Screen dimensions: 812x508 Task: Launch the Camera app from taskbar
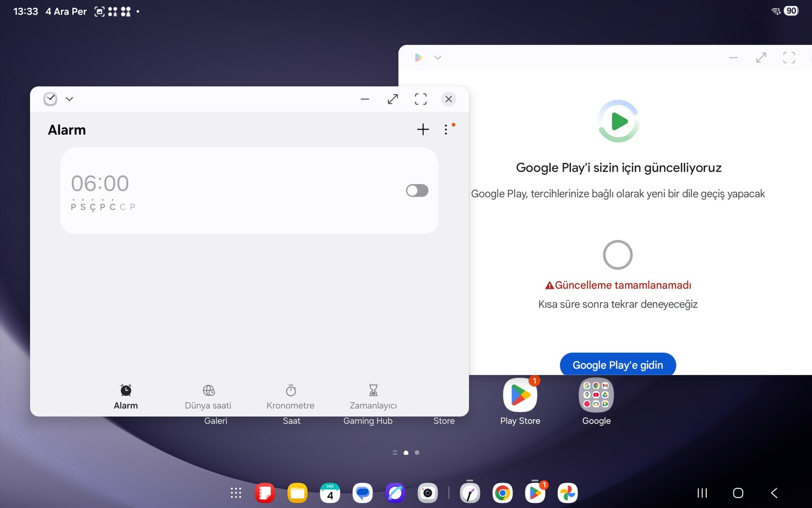(x=428, y=493)
